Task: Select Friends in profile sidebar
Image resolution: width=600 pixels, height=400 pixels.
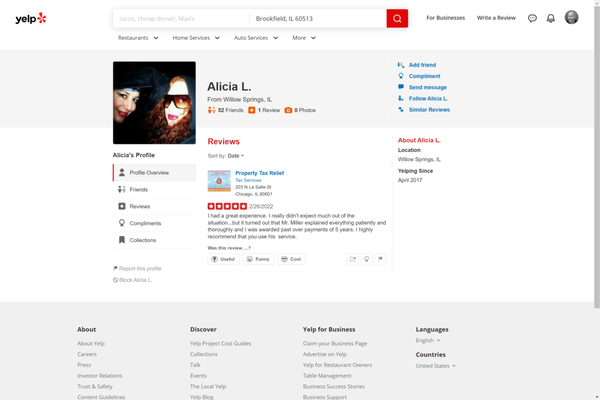Action: 155,189
